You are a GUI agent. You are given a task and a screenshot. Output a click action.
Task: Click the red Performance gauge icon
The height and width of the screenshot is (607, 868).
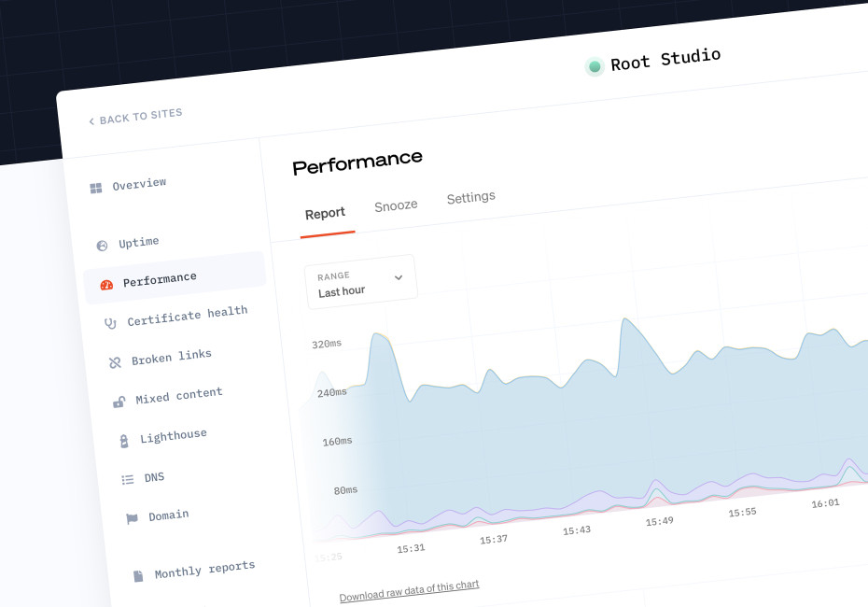tap(106, 285)
